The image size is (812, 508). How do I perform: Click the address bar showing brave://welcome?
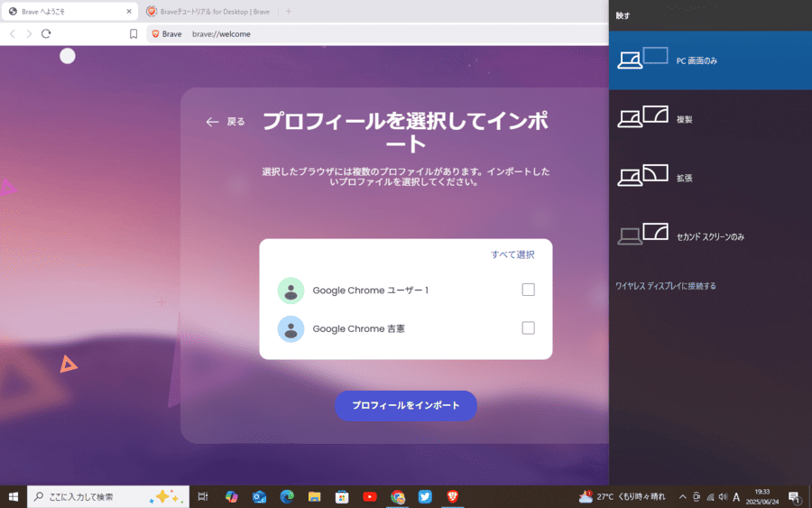click(x=376, y=34)
